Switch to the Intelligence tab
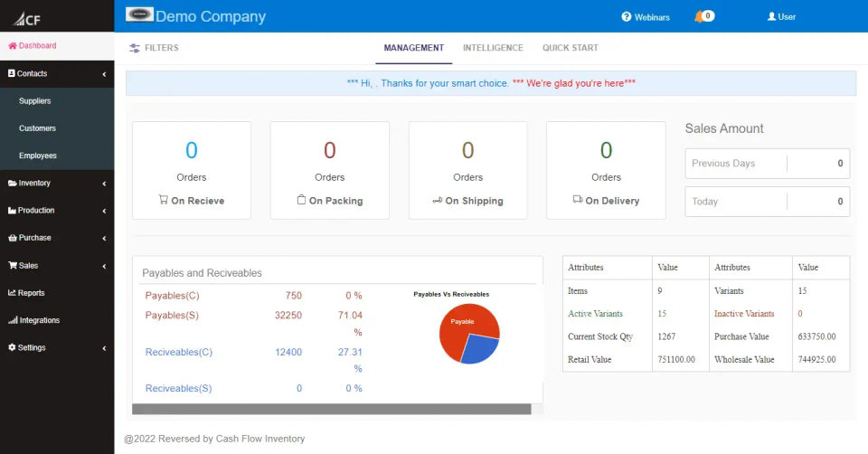This screenshot has width=868, height=454. 493,48
